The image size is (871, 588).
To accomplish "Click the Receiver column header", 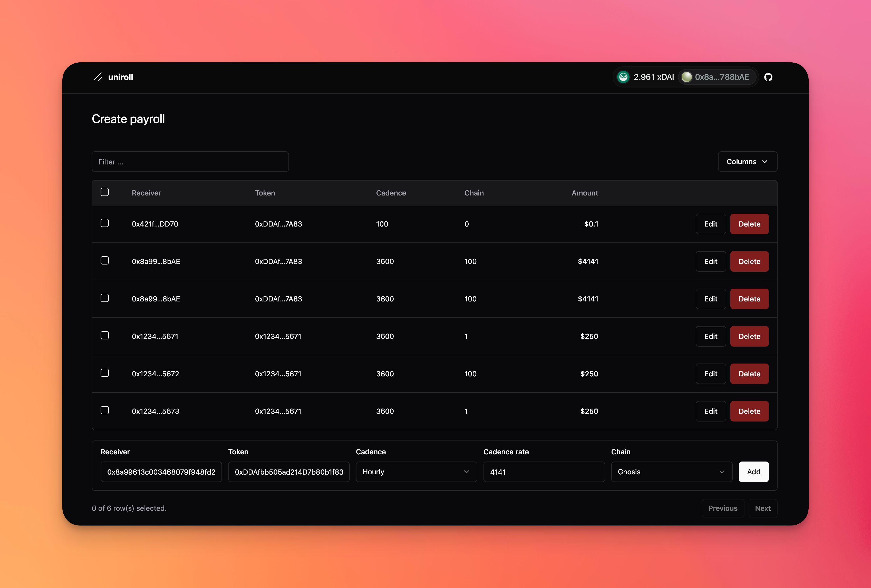I will pos(146,193).
